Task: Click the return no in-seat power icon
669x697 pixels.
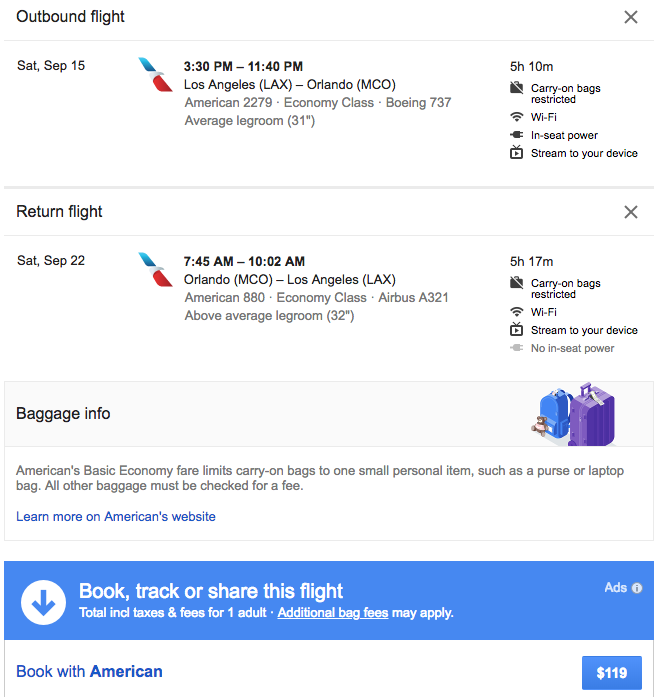Action: click(516, 348)
